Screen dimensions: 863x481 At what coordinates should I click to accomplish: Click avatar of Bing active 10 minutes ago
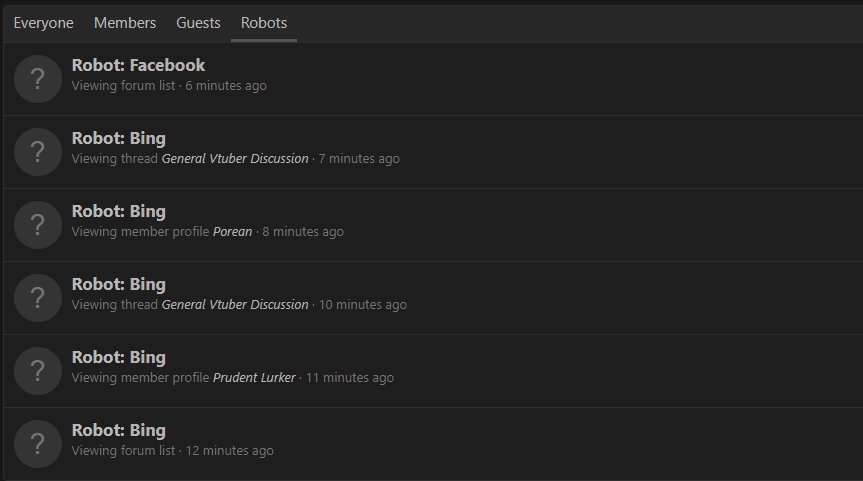(37, 298)
